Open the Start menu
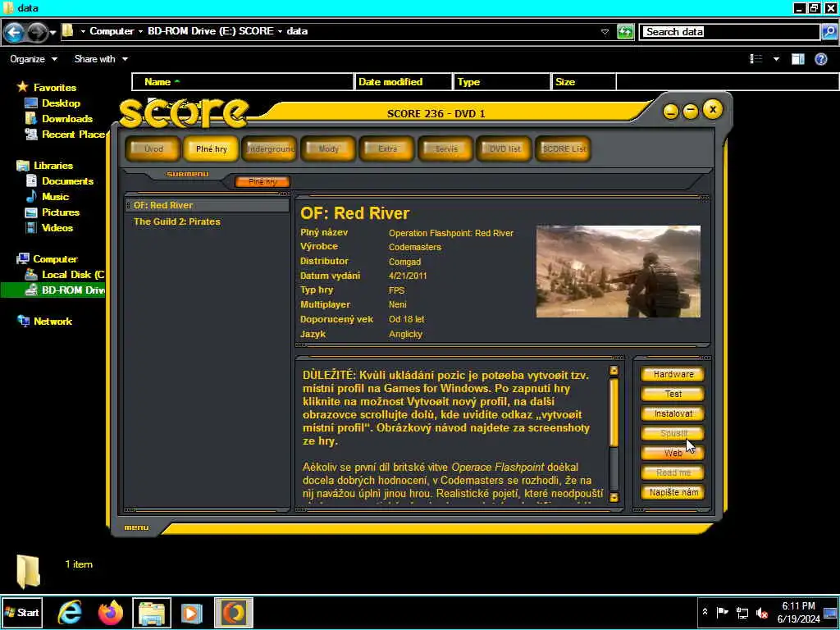Screen dimensions: 840x630 coord(21,612)
